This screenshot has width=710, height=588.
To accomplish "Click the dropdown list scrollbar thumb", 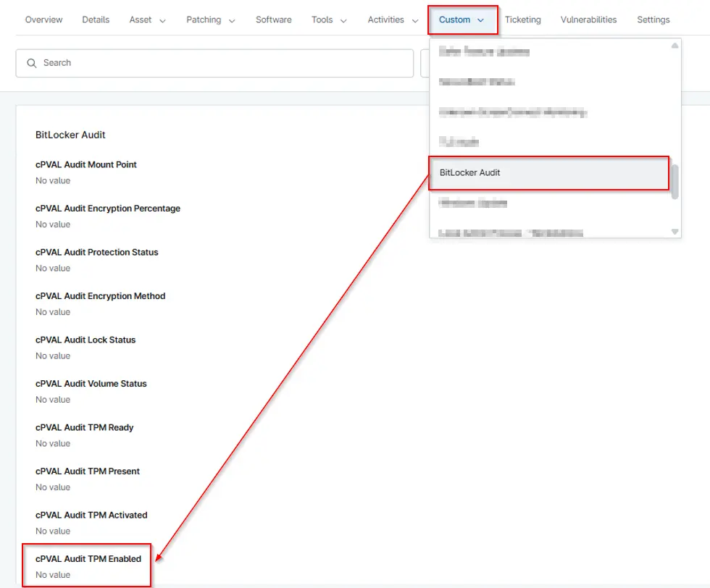I will coord(674,182).
